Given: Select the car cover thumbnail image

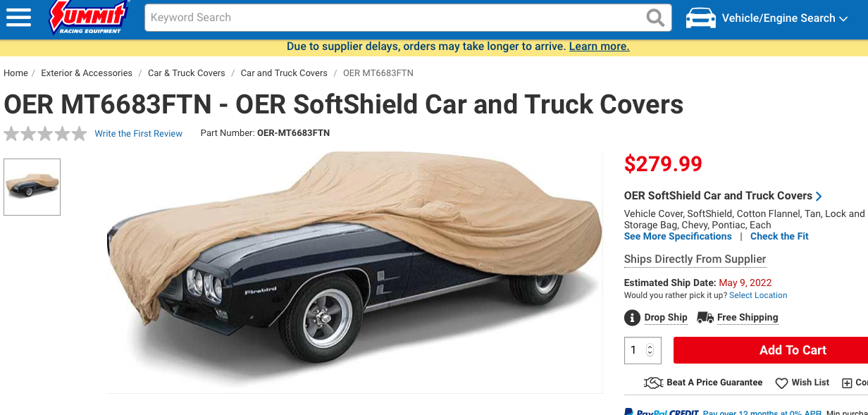Looking at the screenshot, I should (32, 187).
